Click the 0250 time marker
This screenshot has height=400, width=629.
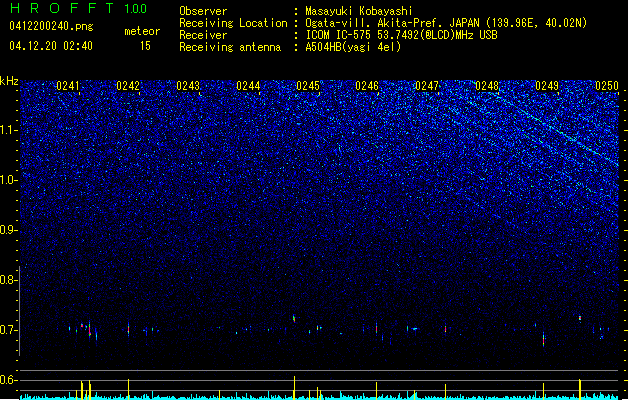[607, 86]
